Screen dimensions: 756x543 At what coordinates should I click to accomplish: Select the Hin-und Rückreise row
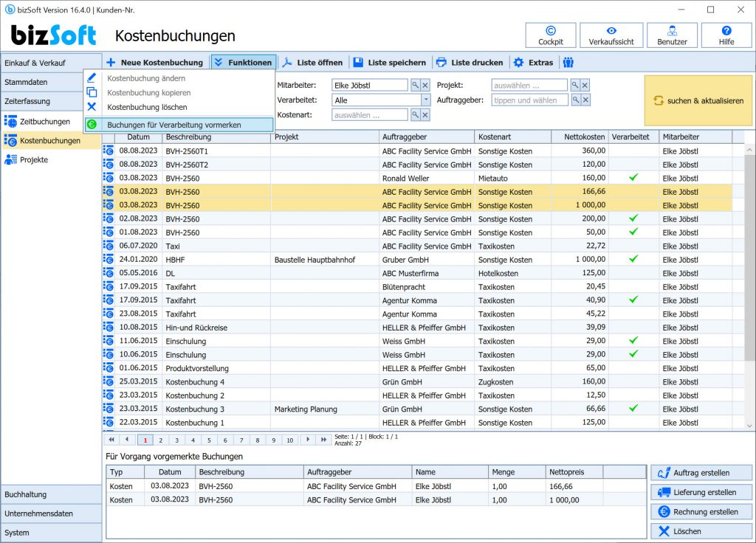(x=418, y=328)
